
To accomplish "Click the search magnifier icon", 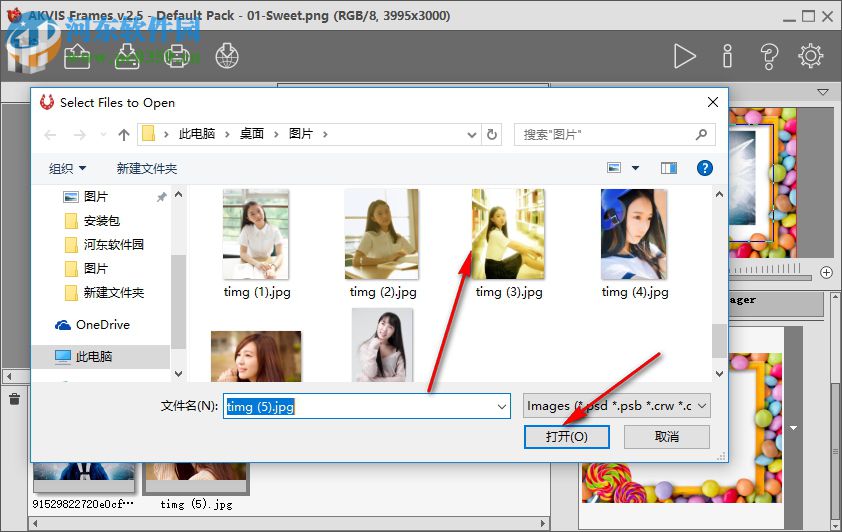I will 701,134.
